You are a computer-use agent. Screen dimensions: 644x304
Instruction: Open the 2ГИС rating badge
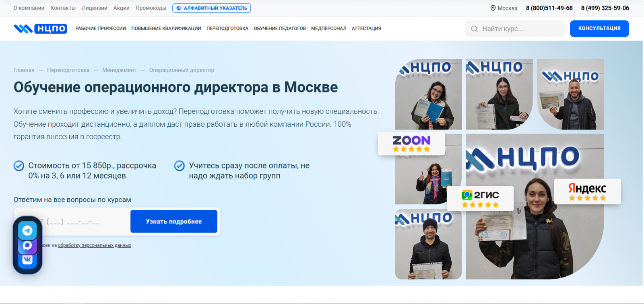(x=480, y=198)
